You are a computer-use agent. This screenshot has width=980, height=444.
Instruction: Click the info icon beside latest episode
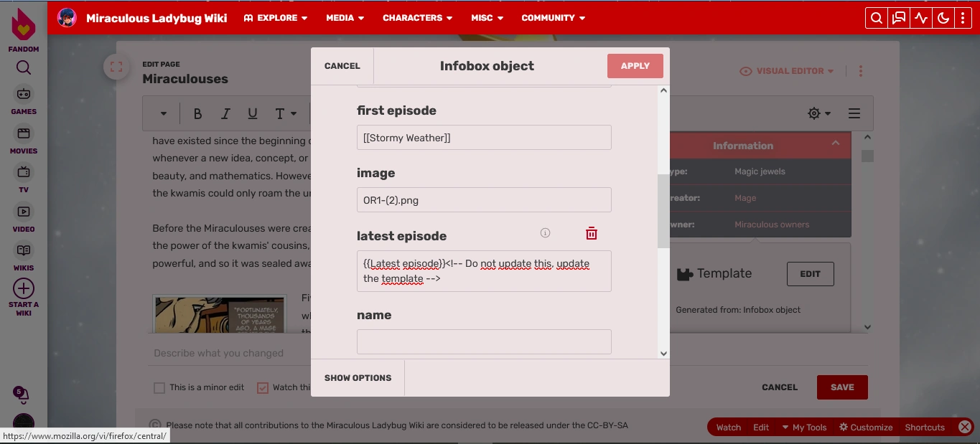(x=545, y=232)
